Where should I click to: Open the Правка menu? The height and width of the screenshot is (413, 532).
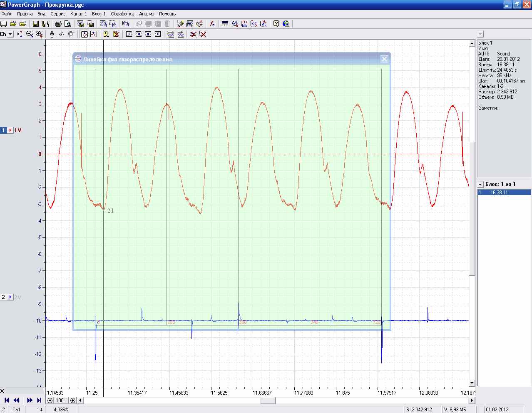coord(25,14)
